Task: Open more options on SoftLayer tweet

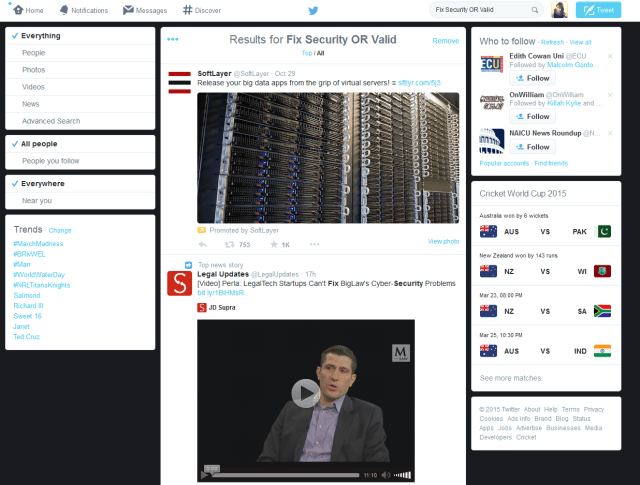Action: pyautogui.click(x=314, y=244)
